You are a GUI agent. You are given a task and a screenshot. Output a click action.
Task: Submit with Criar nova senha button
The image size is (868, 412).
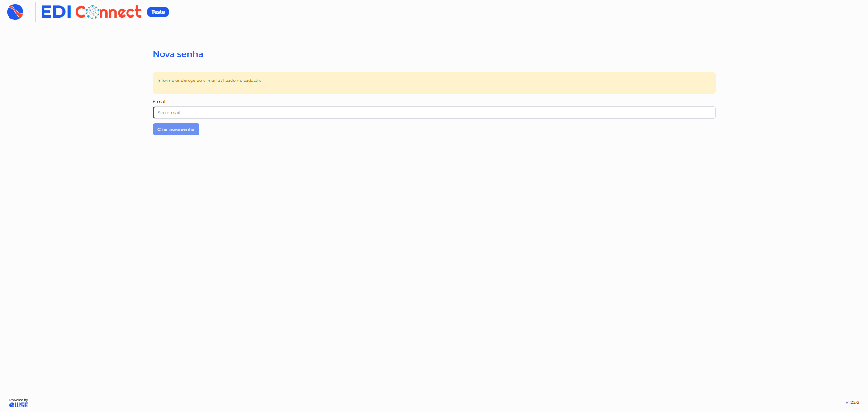point(176,129)
